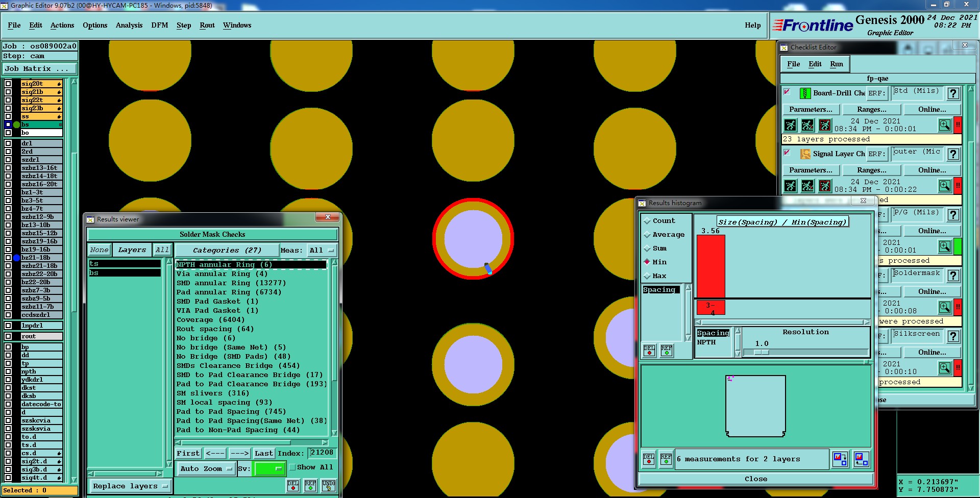Image resolution: width=980 pixels, height=498 pixels.
Task: Click Last button in Results viewer
Action: click(x=263, y=453)
